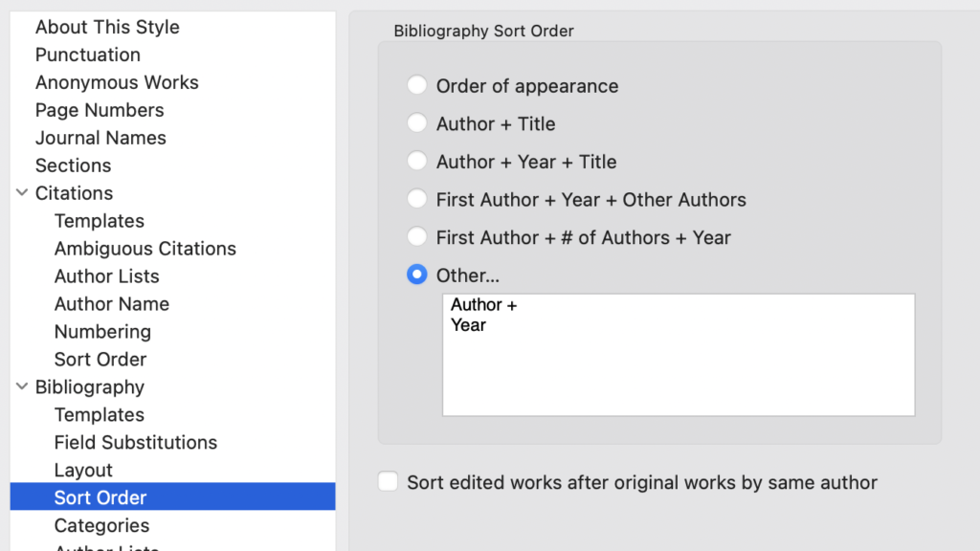This screenshot has height=551, width=980.
Task: Open About This Style in sidebar
Action: pyautogui.click(x=107, y=27)
